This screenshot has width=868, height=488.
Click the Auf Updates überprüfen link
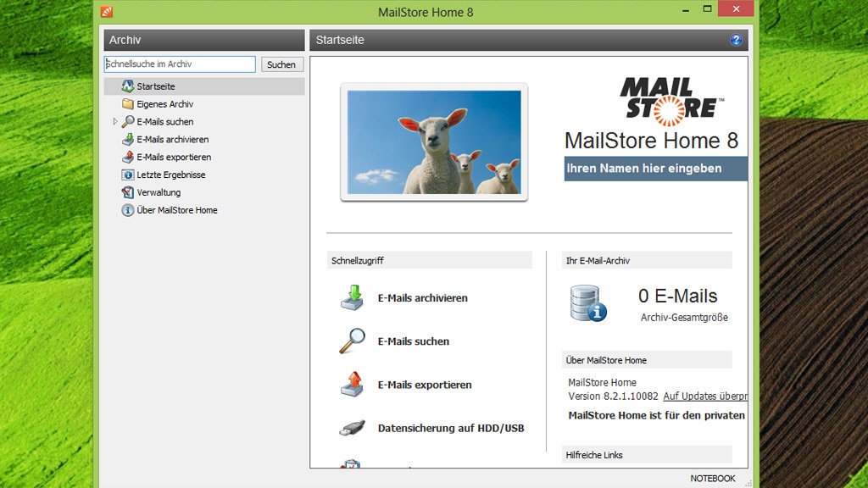coord(704,396)
